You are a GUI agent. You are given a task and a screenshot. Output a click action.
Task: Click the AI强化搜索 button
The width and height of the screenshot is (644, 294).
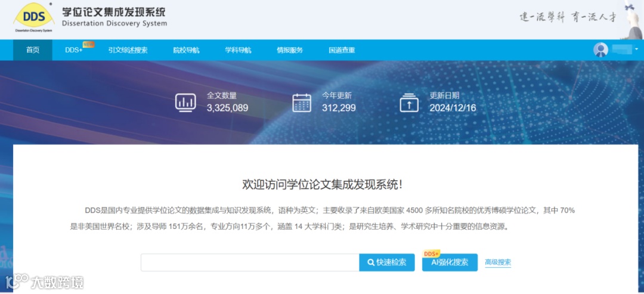450,262
